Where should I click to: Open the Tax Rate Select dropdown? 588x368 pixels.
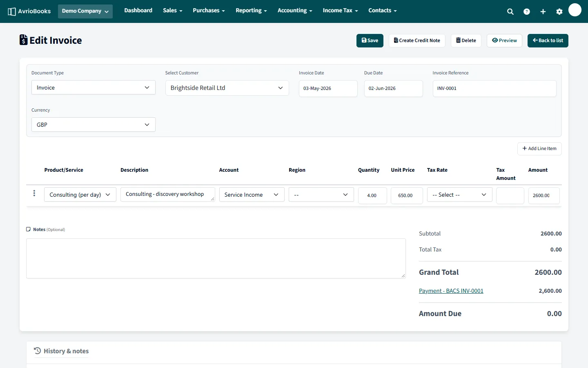click(x=460, y=195)
